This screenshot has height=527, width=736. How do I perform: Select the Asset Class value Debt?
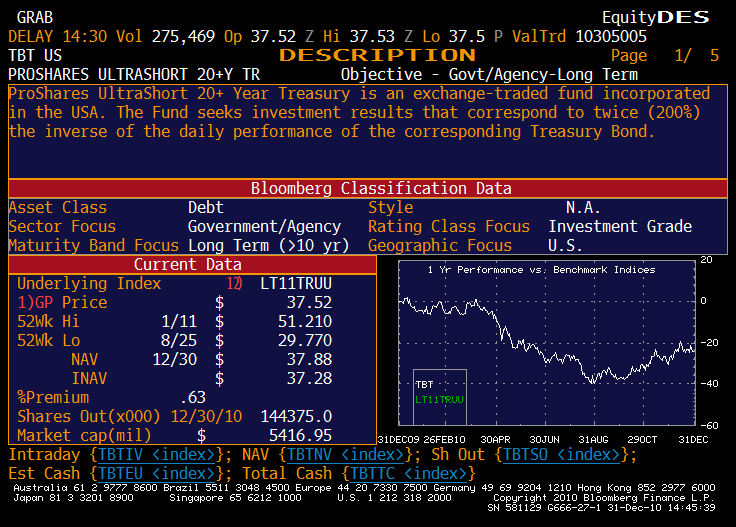coord(206,207)
